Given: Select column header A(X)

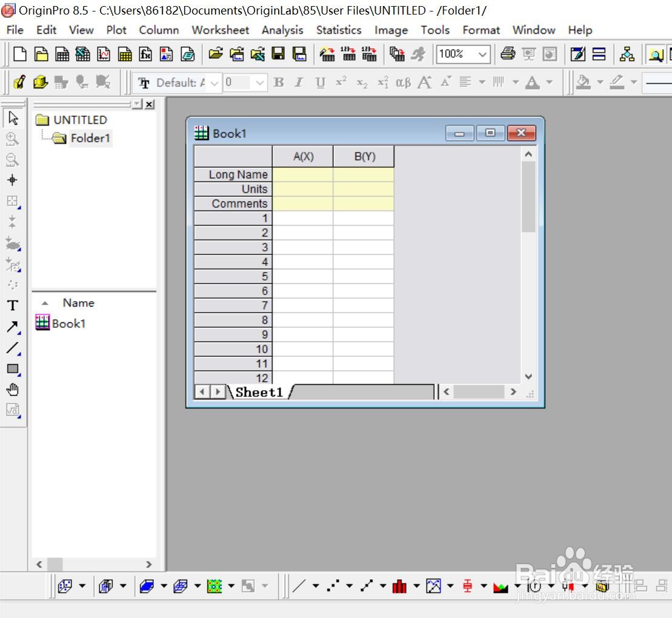Looking at the screenshot, I should tap(303, 156).
